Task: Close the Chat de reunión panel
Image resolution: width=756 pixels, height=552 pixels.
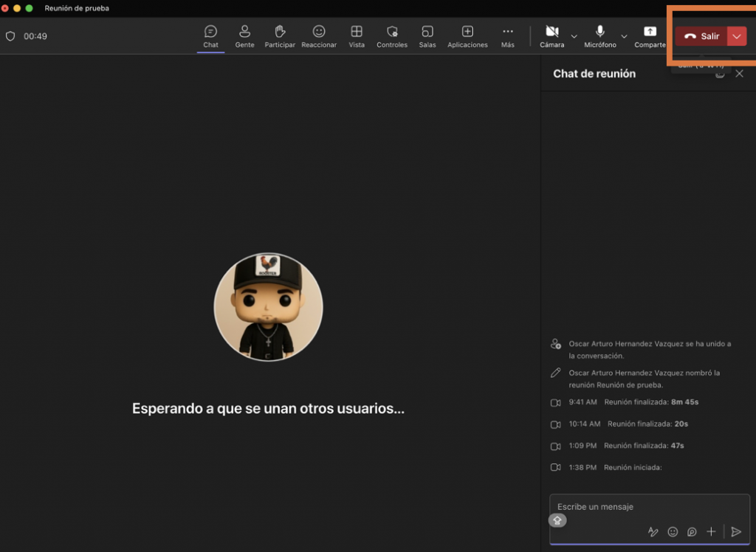Action: pyautogui.click(x=739, y=74)
